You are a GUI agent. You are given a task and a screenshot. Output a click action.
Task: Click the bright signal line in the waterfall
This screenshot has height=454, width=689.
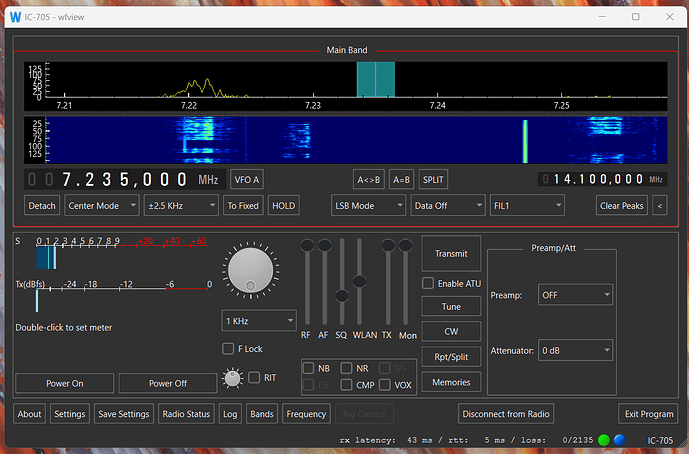pyautogui.click(x=525, y=141)
